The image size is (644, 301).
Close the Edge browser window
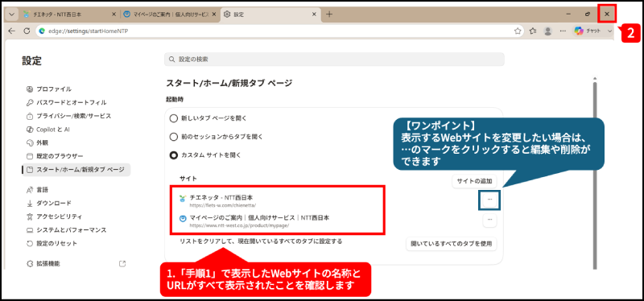click(607, 14)
